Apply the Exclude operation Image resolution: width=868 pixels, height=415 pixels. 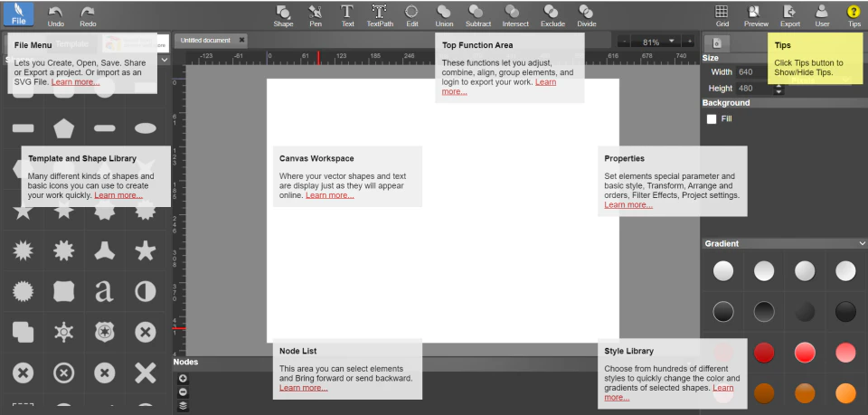(552, 16)
